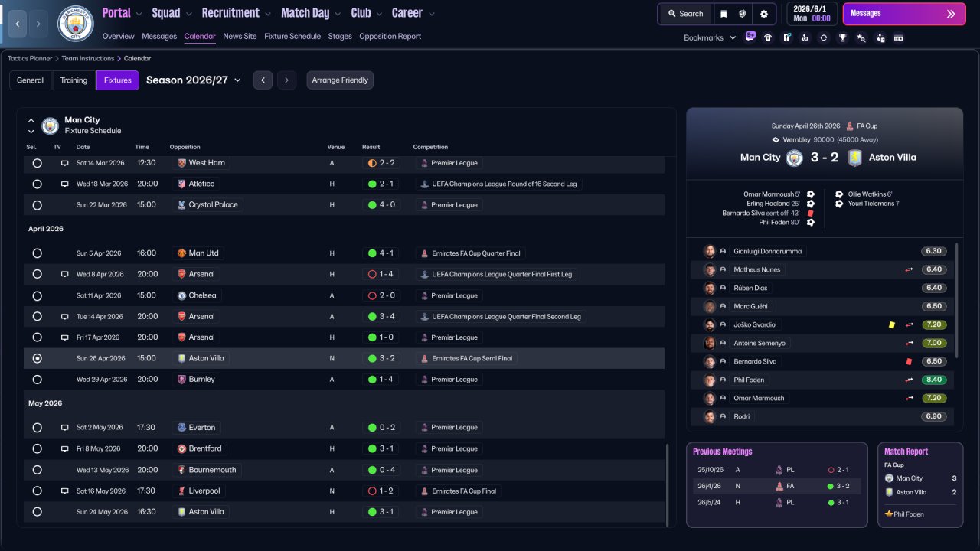Image resolution: width=980 pixels, height=551 pixels.
Task: Click the lineup panel scrollbar
Action: (x=957, y=300)
